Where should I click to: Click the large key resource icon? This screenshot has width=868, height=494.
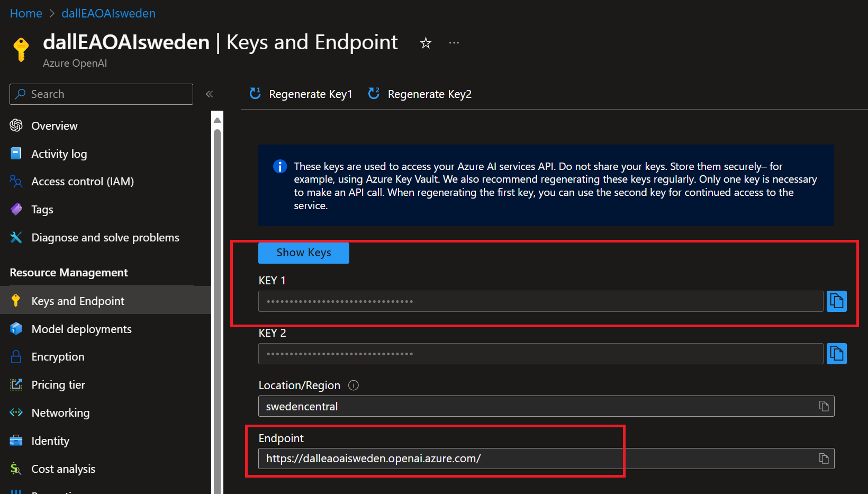(x=21, y=49)
